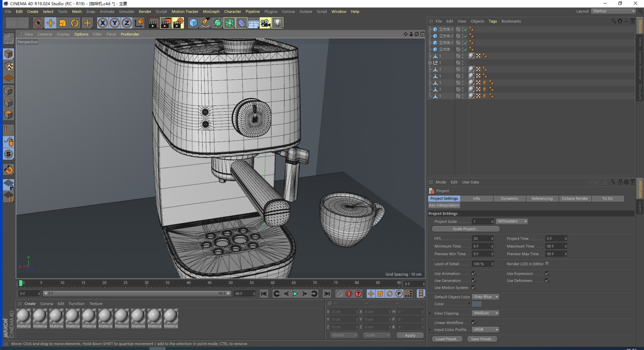Select the Rotate tool in top toolbar
The width and height of the screenshot is (644, 350).
click(x=75, y=23)
